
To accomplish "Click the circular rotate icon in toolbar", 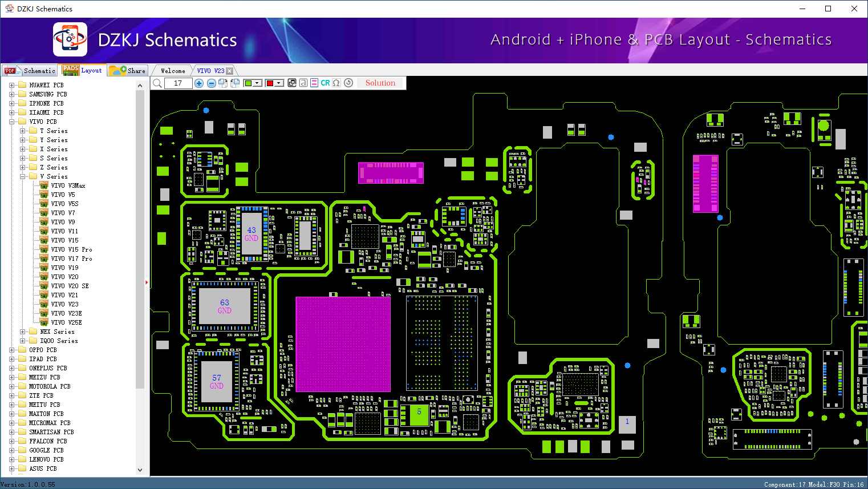I will coord(348,83).
